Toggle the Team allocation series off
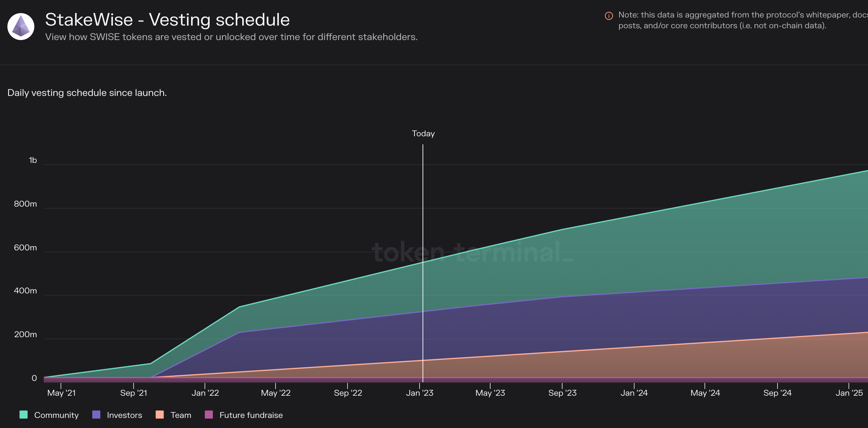 [x=180, y=415]
